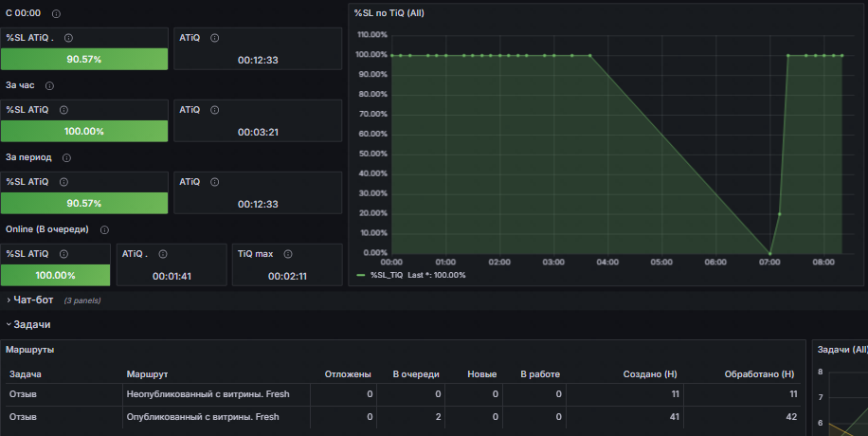Click info icon on 00:01:41 ATiQ panel
Viewport: 868px width, 436px height.
[x=162, y=254]
